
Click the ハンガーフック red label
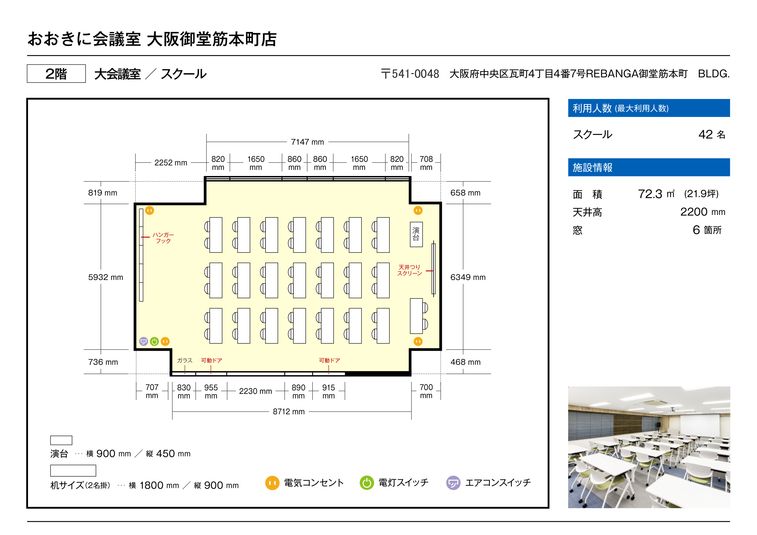163,238
